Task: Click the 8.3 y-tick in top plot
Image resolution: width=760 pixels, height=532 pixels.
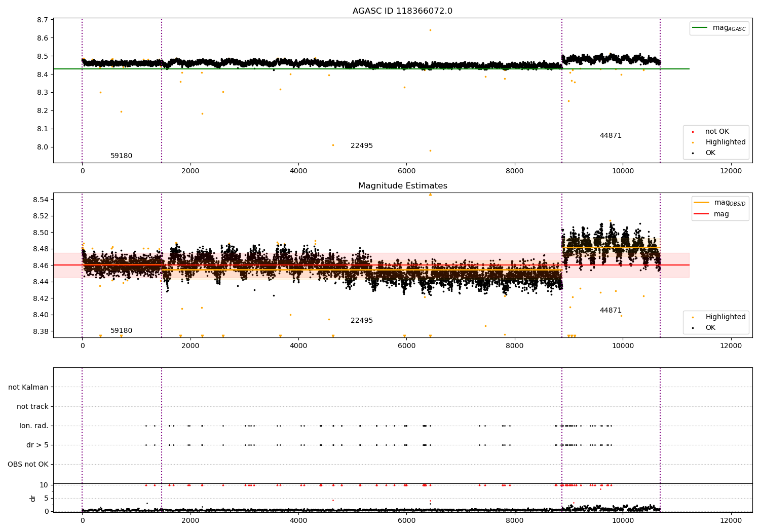Action: pos(43,93)
